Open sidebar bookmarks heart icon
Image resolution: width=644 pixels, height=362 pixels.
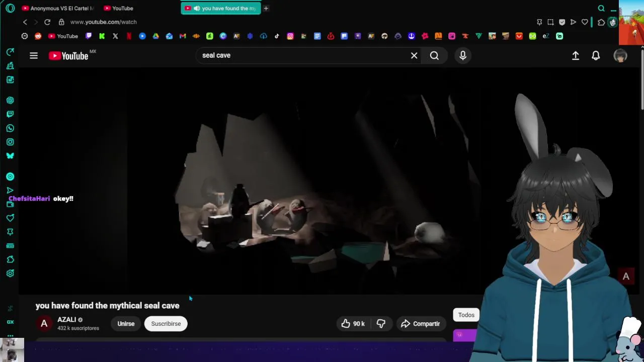click(x=10, y=218)
